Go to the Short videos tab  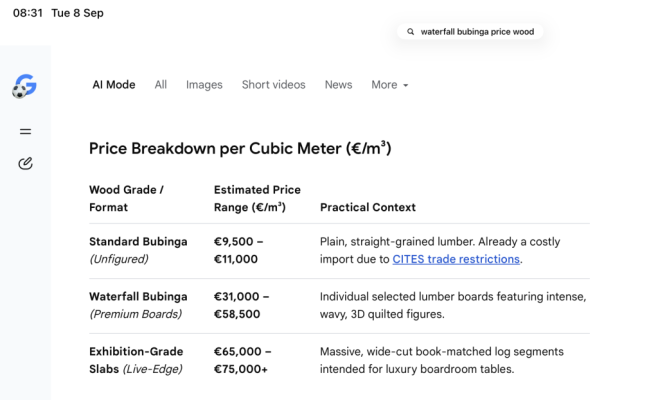pos(274,85)
